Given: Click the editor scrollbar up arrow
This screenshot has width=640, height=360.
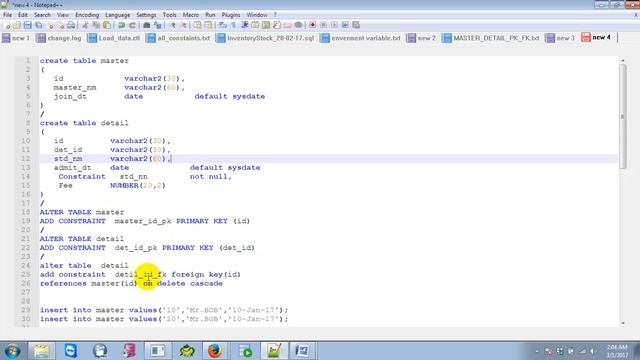Looking at the screenshot, I should [x=622, y=60].
